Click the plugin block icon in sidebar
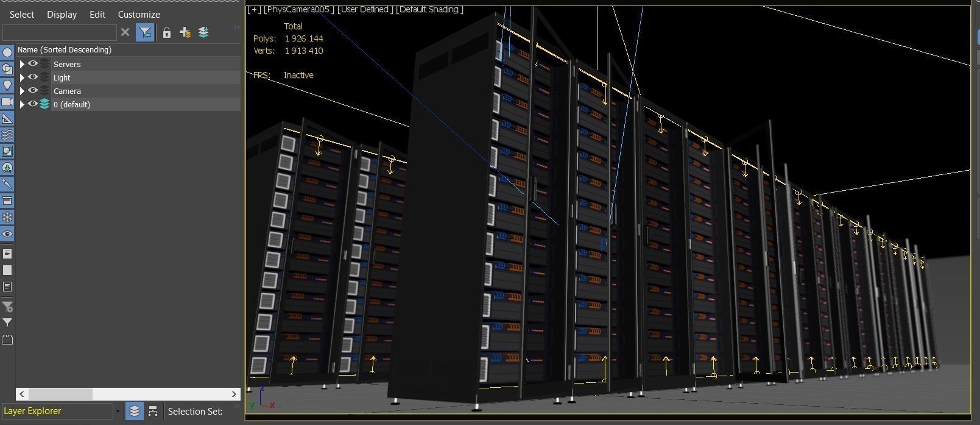Screen dimensions: 980x425 click(x=7, y=340)
